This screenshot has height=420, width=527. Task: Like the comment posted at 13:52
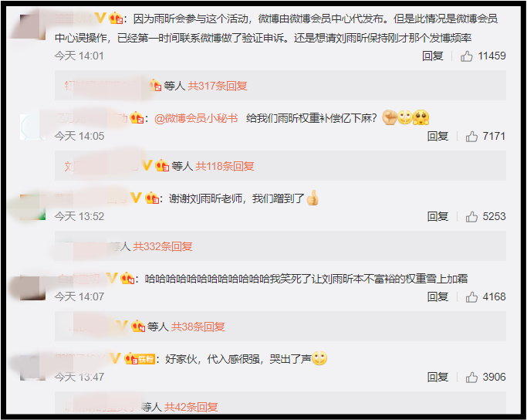pos(471,216)
